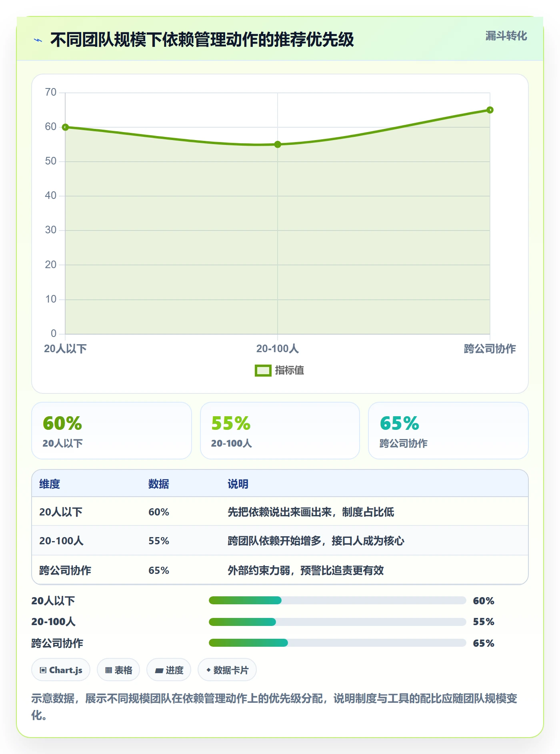Click the 漏斗转化 tag in header
Screen dimensions: 560x754
[x=506, y=36]
